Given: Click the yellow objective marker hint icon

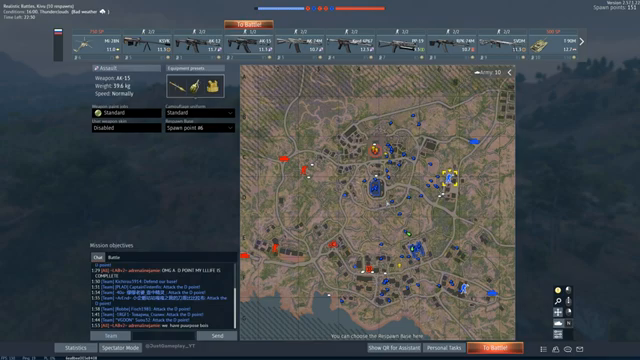Looking at the screenshot, I should tap(558, 290).
